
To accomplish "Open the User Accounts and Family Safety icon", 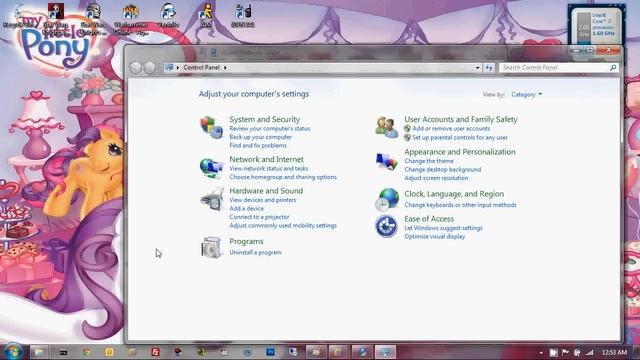I will click(x=387, y=127).
